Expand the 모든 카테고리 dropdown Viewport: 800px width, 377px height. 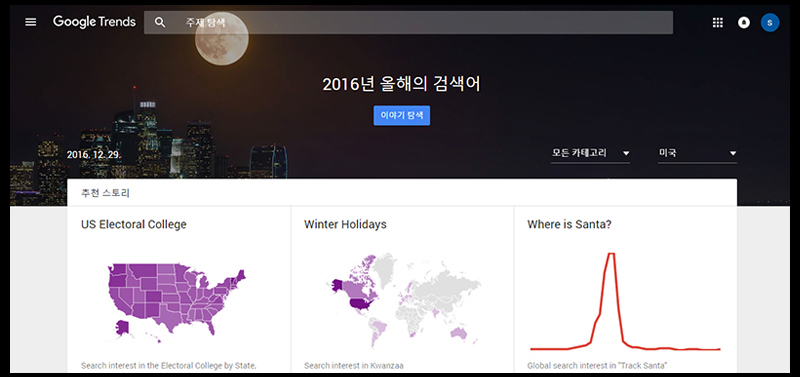coord(590,153)
